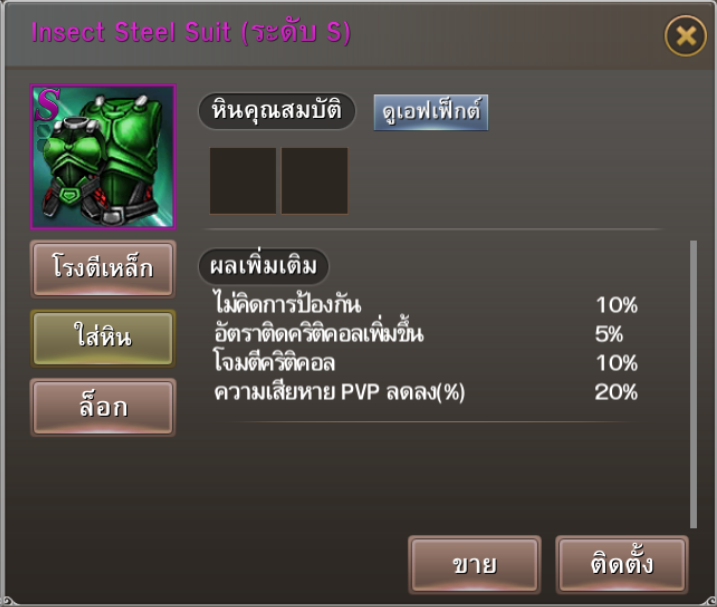
Task: Click the ดูเอฟเฟ็กต์ view effect button
Action: (x=431, y=113)
